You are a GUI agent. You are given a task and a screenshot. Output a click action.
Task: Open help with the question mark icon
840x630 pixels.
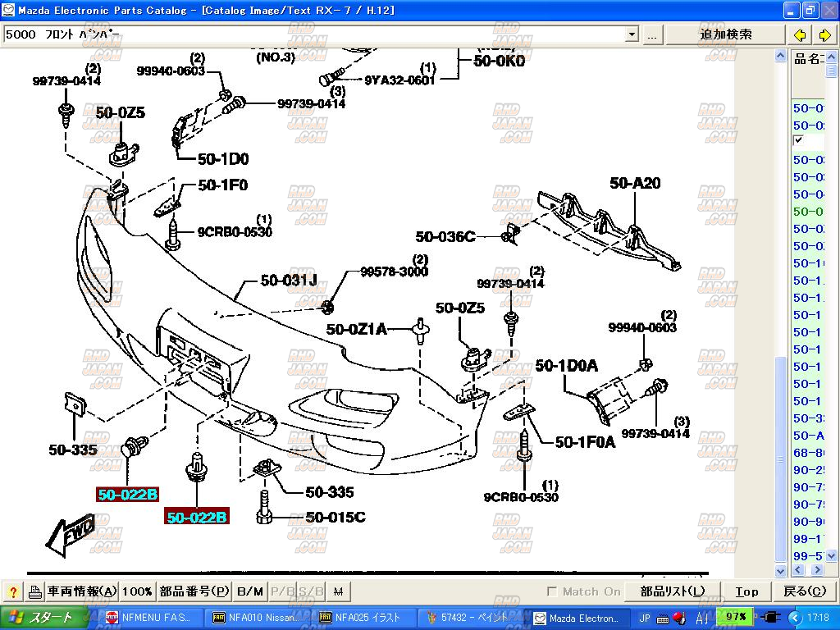click(x=13, y=591)
